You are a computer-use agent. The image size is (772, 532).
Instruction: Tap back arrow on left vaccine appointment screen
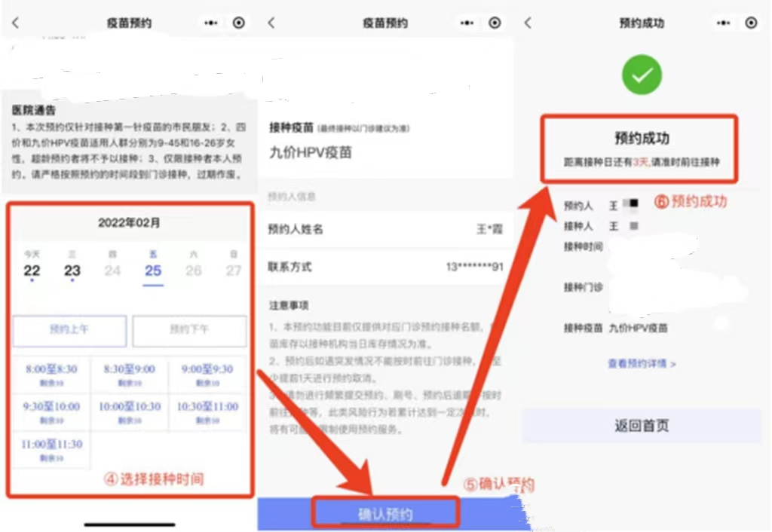(15, 23)
